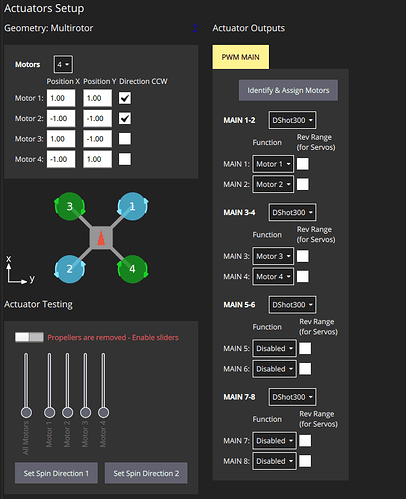
Task: Click green motor 3 circle in diagram
Action: click(70, 206)
